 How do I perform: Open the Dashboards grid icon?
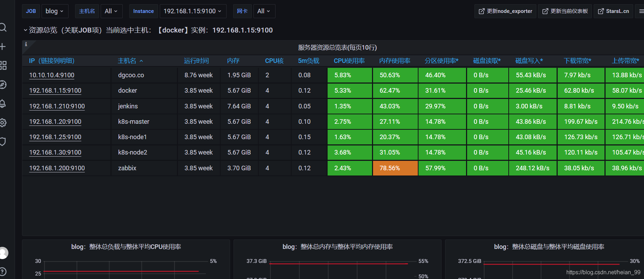(3, 65)
